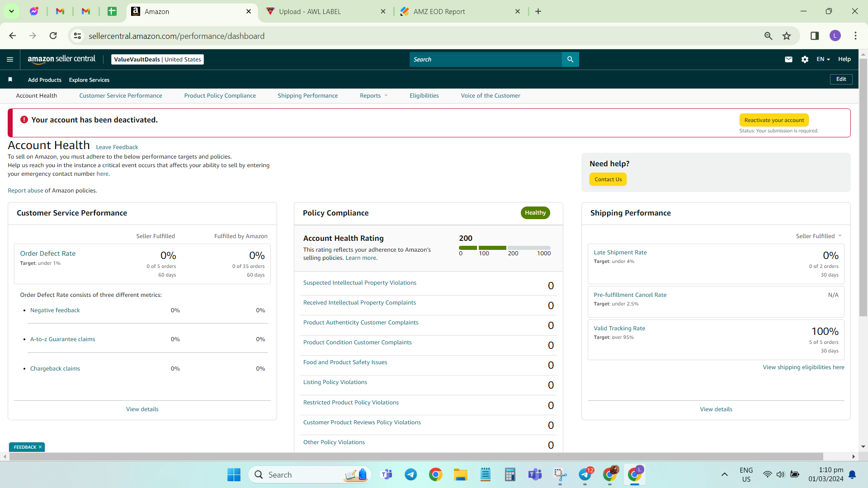Open the browser side panel
Viewport: 868px width, 488px height.
click(x=815, y=36)
